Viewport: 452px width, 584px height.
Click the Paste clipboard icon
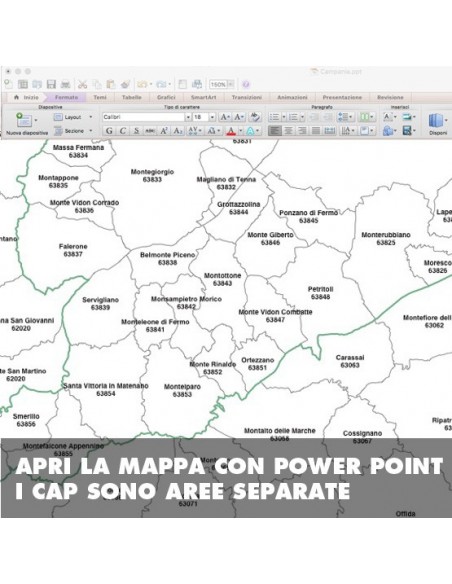[x=111, y=84]
